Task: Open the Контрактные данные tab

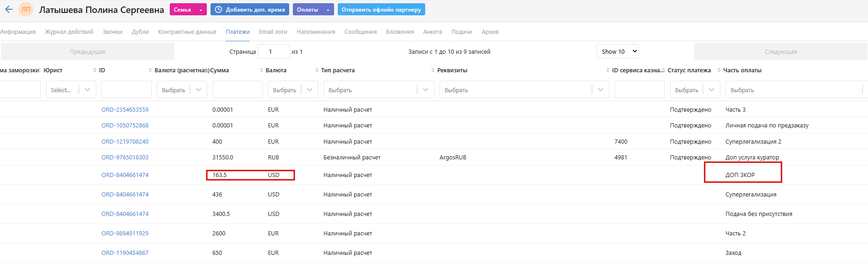Action: (x=187, y=32)
